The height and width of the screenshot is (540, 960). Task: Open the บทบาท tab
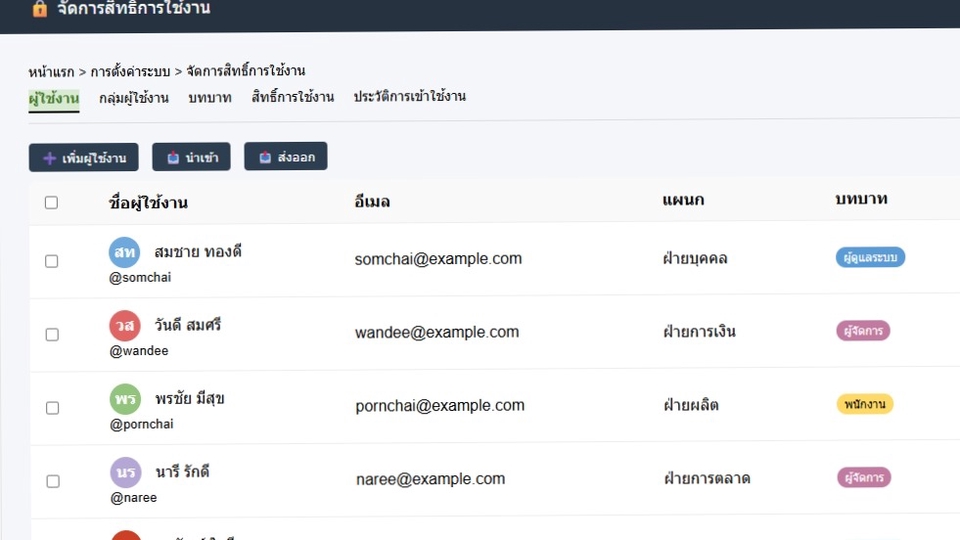[210, 98]
